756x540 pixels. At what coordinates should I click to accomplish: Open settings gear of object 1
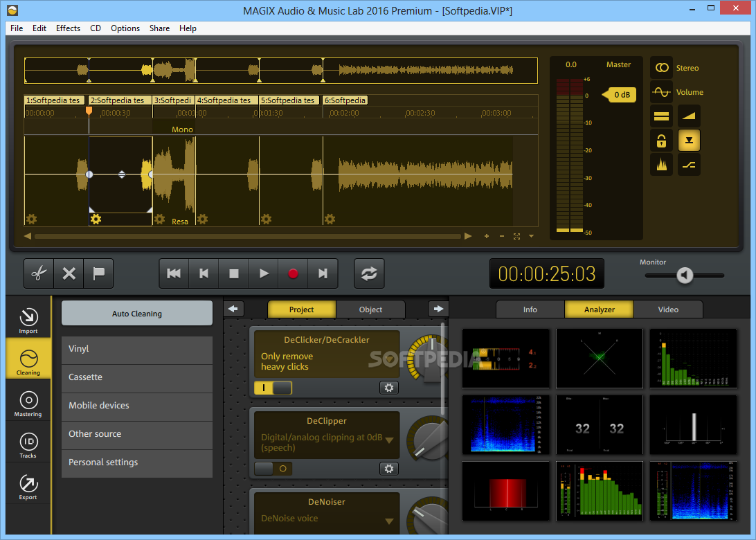[x=31, y=219]
